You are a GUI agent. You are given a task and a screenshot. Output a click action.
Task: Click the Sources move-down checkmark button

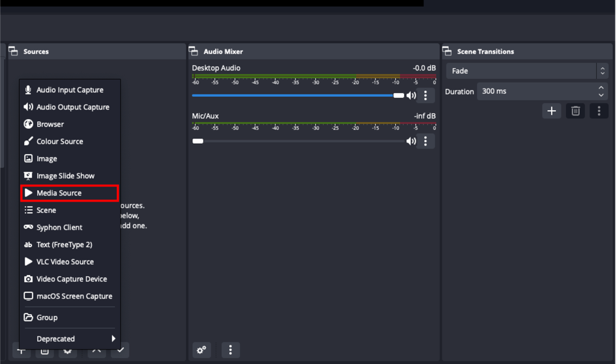coord(120,350)
